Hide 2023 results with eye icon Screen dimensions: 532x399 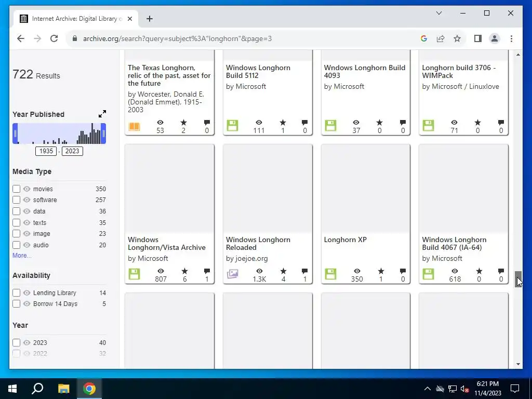click(27, 343)
